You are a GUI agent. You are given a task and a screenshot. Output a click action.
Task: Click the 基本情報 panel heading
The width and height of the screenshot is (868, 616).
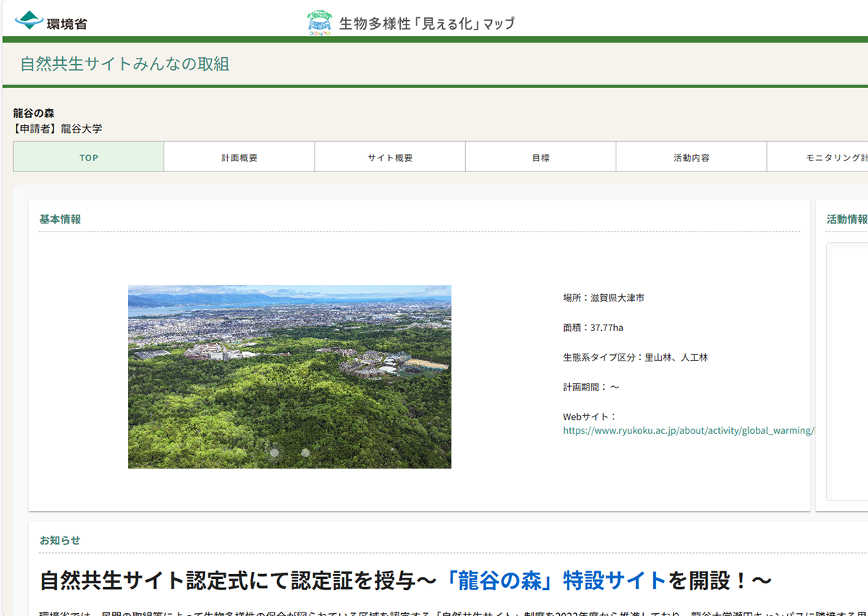coord(59,217)
